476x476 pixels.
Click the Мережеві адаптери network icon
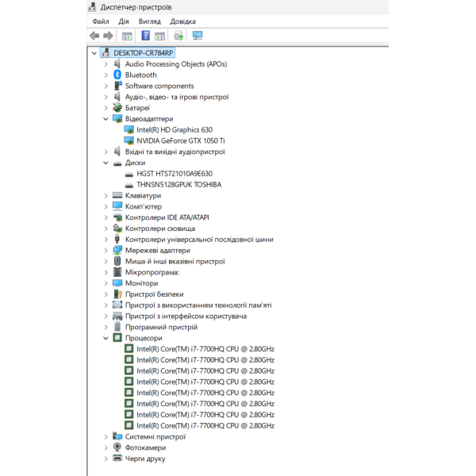pyautogui.click(x=117, y=250)
